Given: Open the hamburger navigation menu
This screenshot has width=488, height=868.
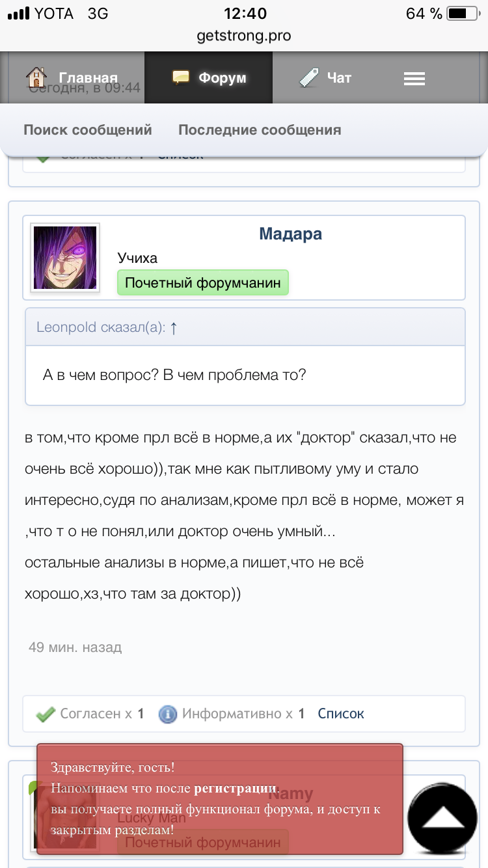Looking at the screenshot, I should [x=414, y=79].
